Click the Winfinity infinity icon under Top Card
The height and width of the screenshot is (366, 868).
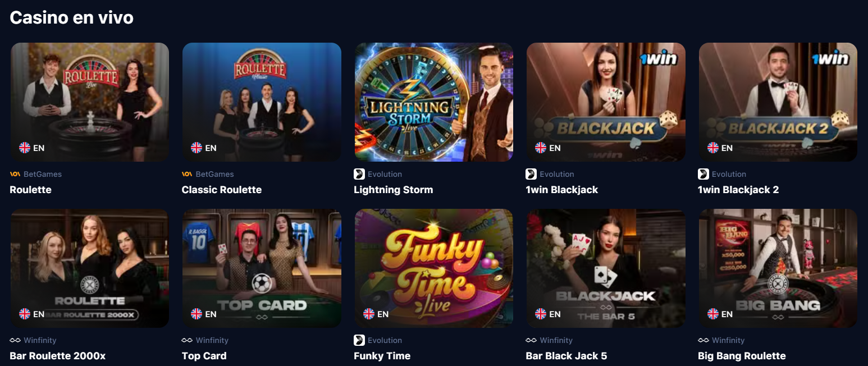187,340
